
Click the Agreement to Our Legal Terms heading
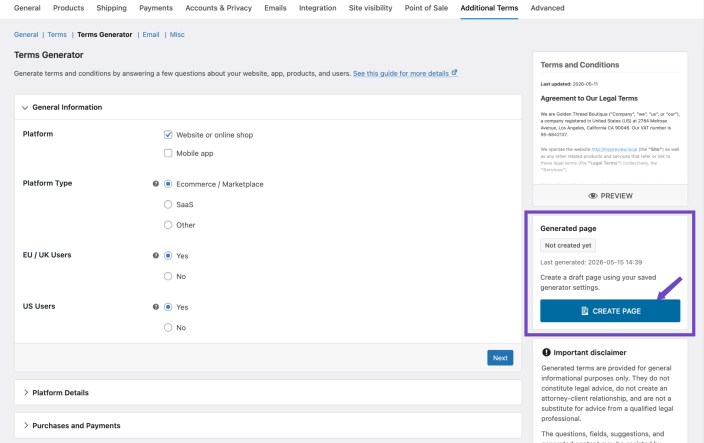pos(589,98)
